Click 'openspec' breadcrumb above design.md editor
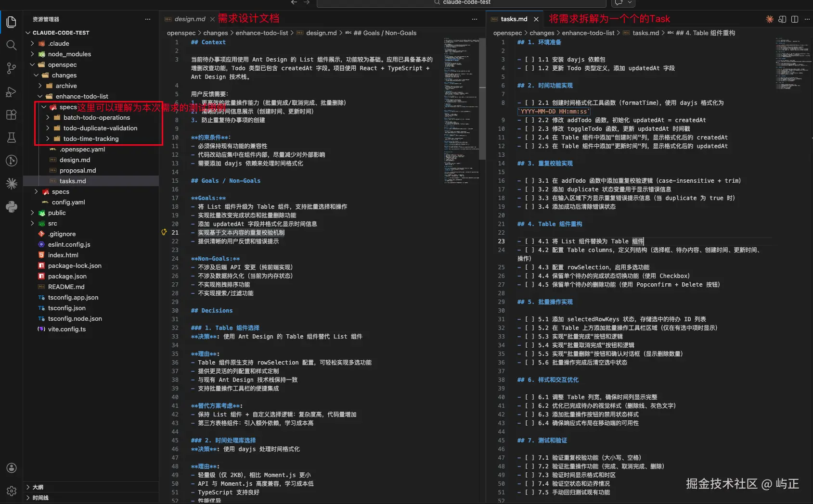 (x=181, y=33)
